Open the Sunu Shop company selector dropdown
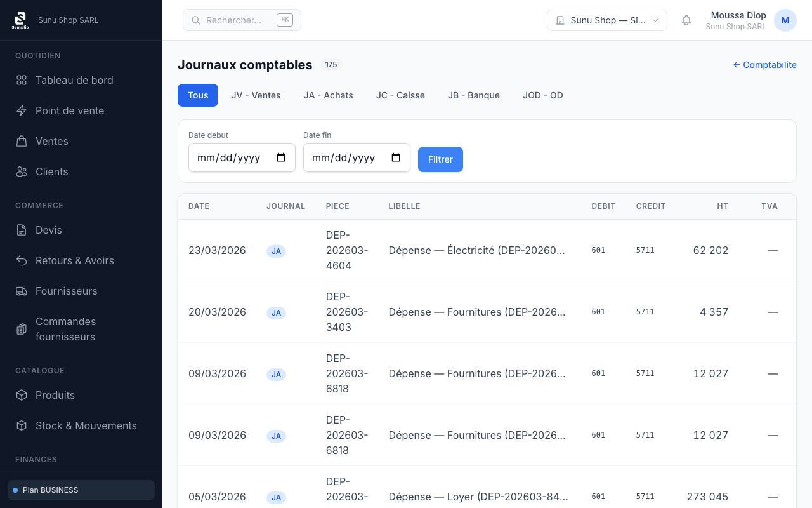The image size is (812, 508). tap(606, 20)
